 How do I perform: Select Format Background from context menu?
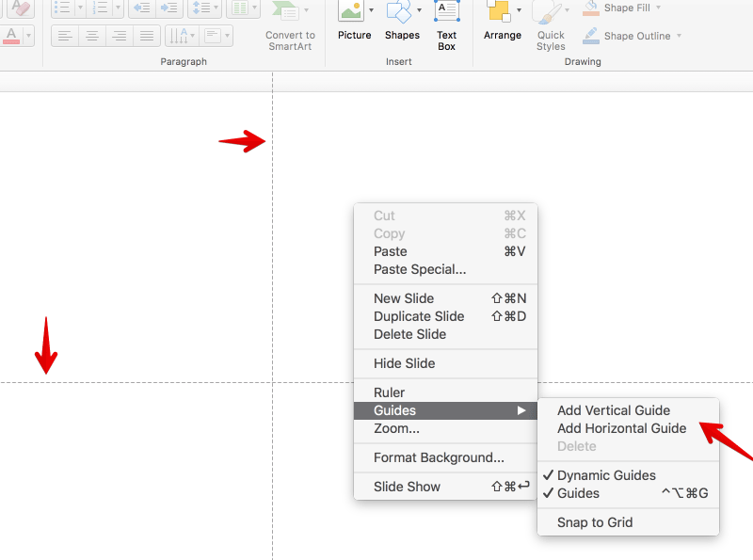pos(439,457)
